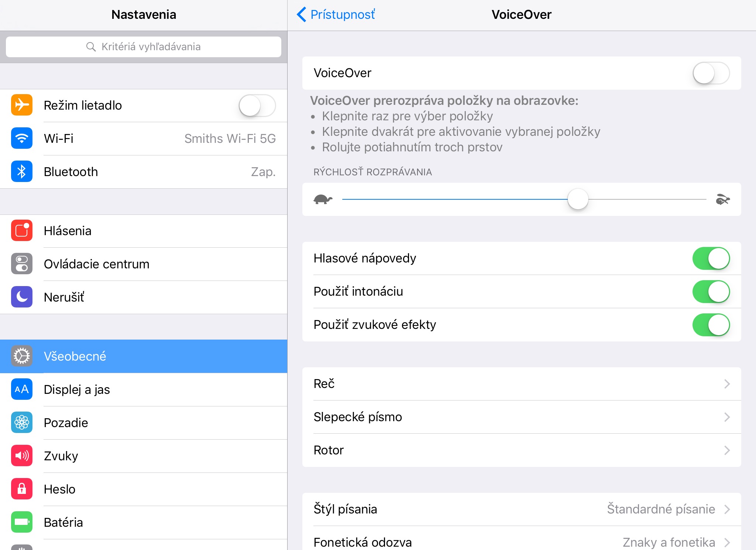Tap the Ovládacie centrum toggle icon
The width and height of the screenshot is (756, 550).
pos(22,264)
